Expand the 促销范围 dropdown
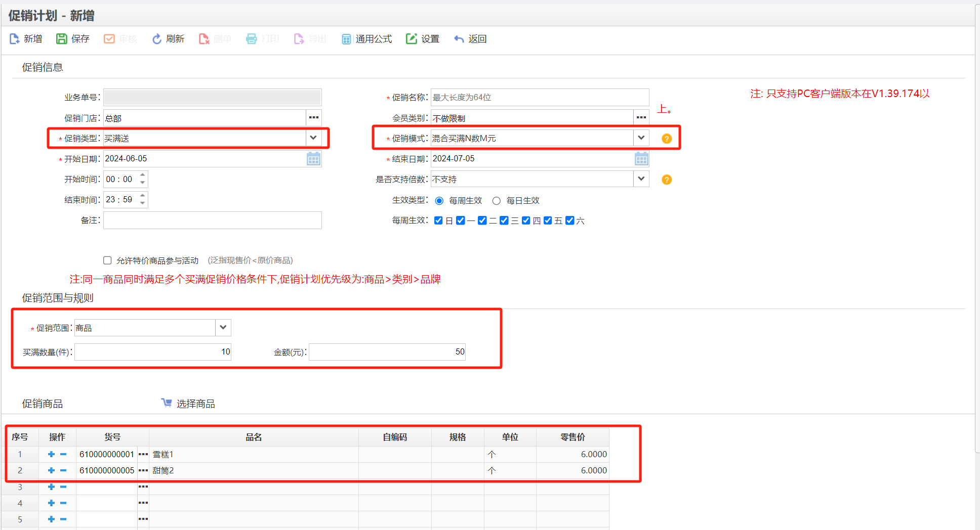 [222, 327]
